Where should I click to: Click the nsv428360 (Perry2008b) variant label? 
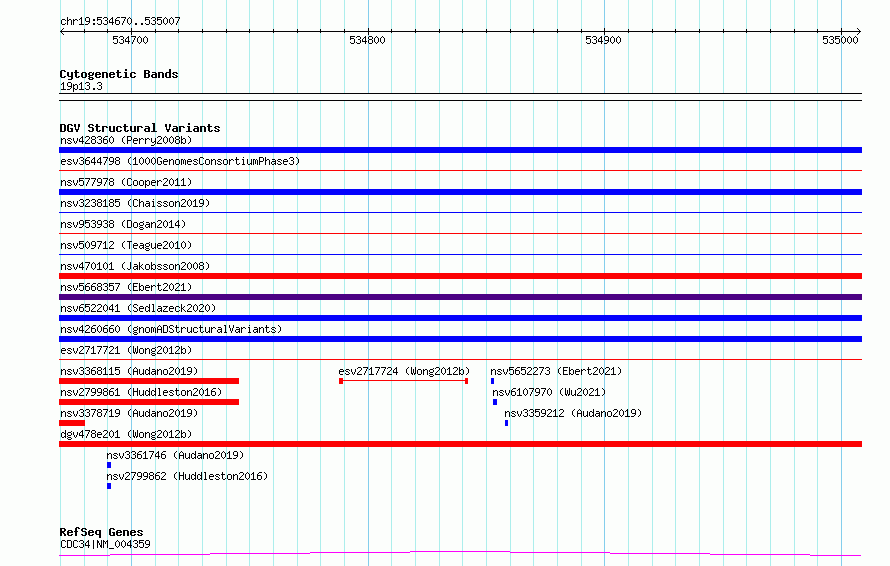[x=126, y=140]
